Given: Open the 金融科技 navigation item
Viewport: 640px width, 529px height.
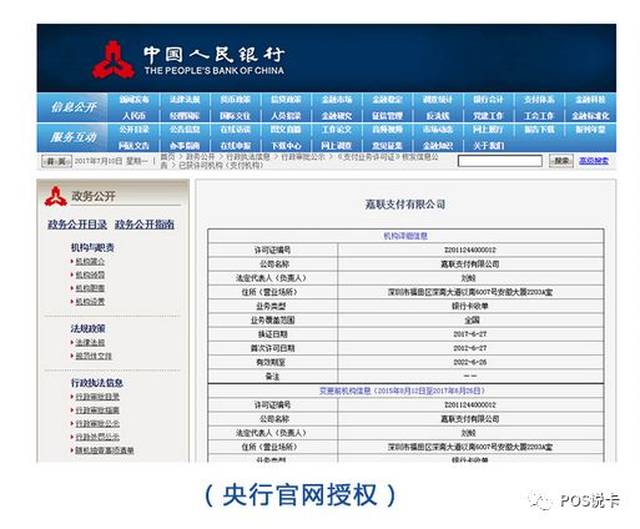Looking at the screenshot, I should (x=590, y=100).
